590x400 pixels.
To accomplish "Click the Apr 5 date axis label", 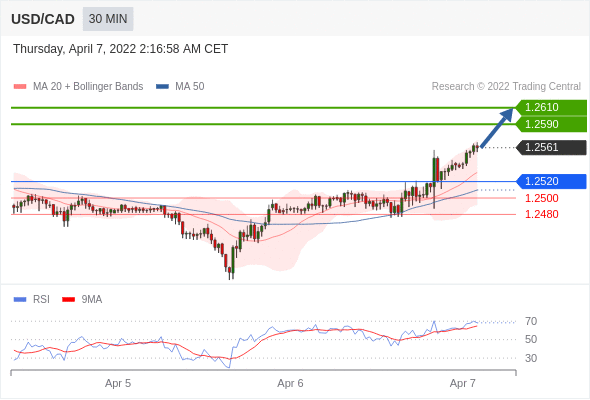I will coord(118,383).
